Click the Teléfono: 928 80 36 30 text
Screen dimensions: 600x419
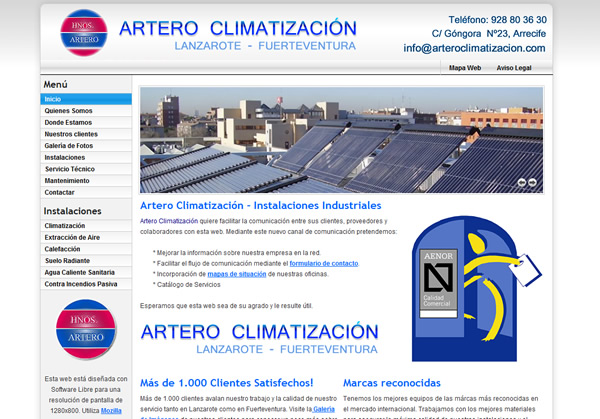[497, 20]
